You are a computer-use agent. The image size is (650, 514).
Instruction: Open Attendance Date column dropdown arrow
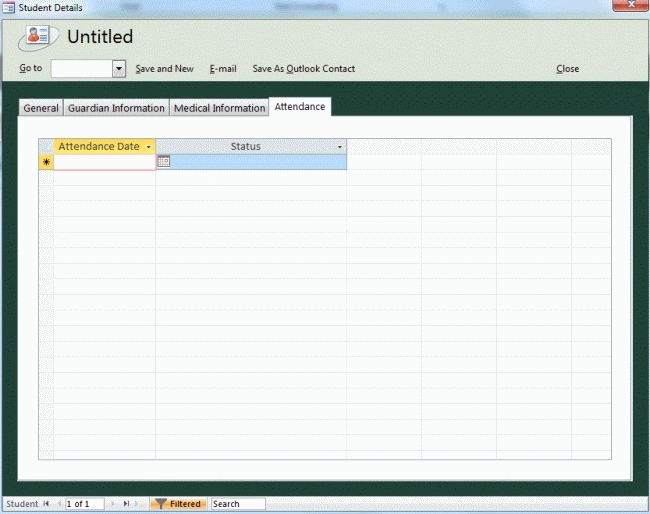pyautogui.click(x=148, y=147)
